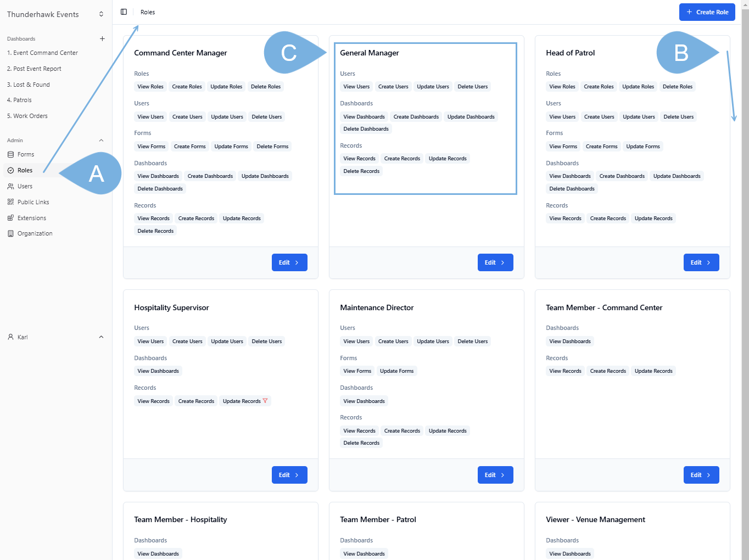This screenshot has width=749, height=560.
Task: Click the Forms icon in Admin section
Action: (10, 155)
